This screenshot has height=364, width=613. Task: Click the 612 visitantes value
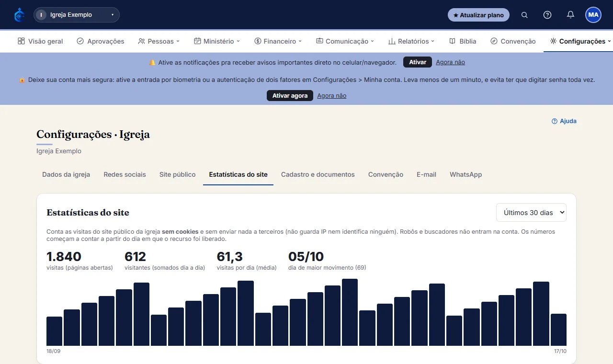pos(135,257)
